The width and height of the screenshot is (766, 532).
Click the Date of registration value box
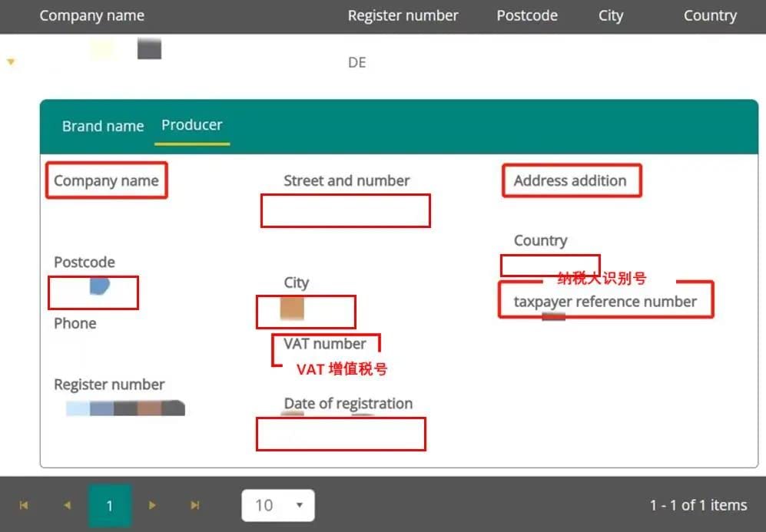340,435
